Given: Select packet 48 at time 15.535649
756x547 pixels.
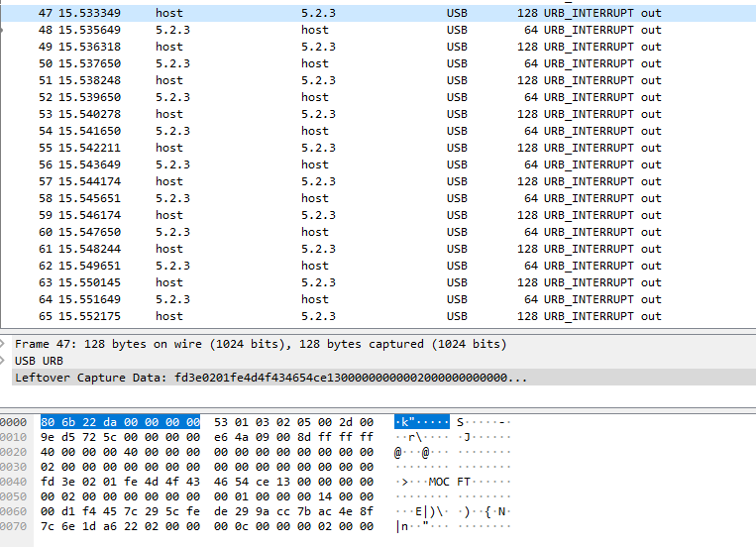Looking at the screenshot, I should click(x=378, y=30).
